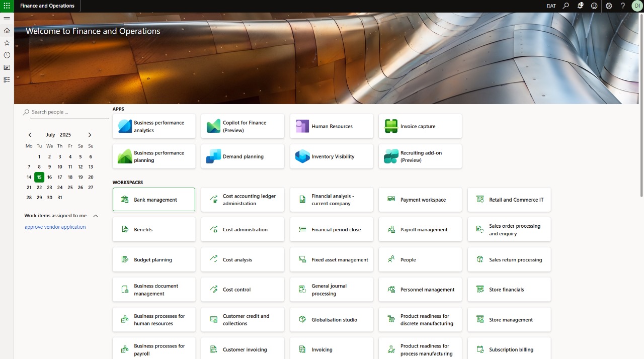
Task: Open the Store management workspace
Action: tap(509, 320)
